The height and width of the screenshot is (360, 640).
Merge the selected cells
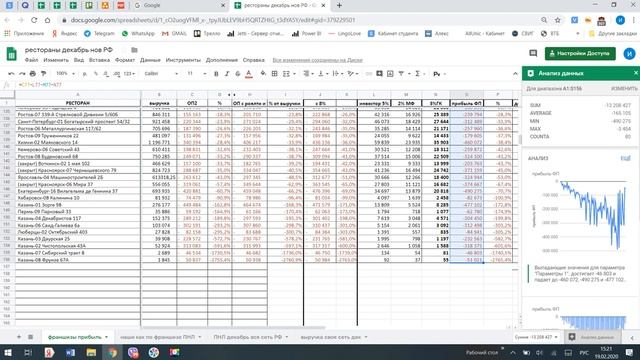286,74
